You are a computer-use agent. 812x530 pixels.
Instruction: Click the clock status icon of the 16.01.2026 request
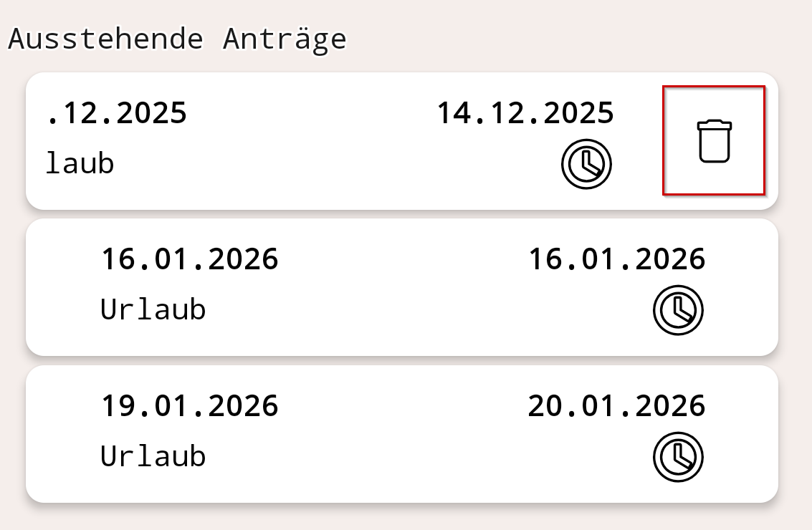point(678,310)
